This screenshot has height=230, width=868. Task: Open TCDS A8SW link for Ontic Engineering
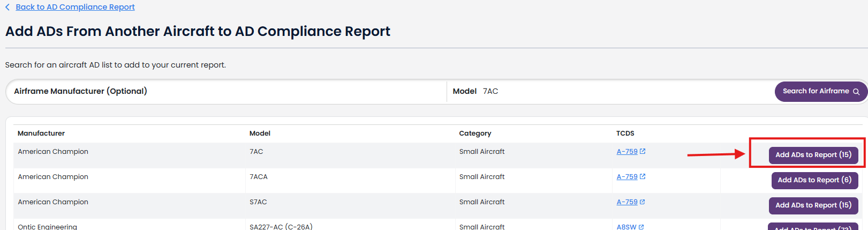pos(627,227)
